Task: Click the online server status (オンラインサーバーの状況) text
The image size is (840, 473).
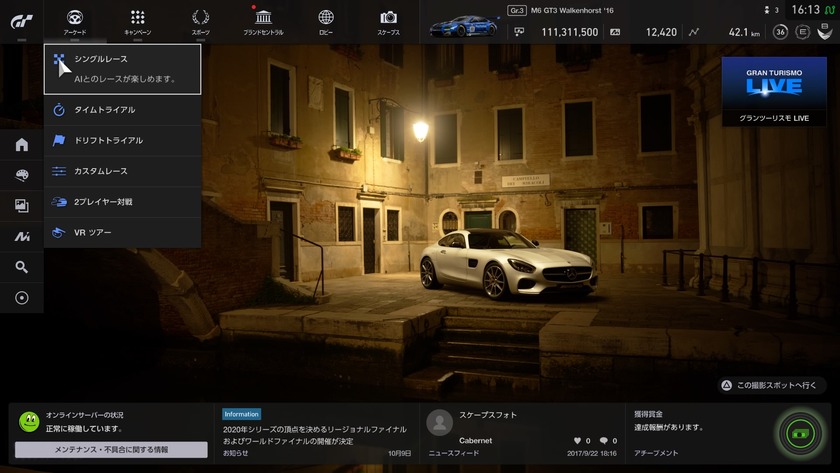Action: coord(84,415)
